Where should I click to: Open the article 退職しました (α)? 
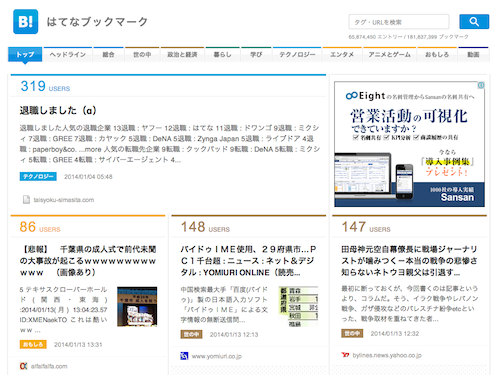(58, 110)
